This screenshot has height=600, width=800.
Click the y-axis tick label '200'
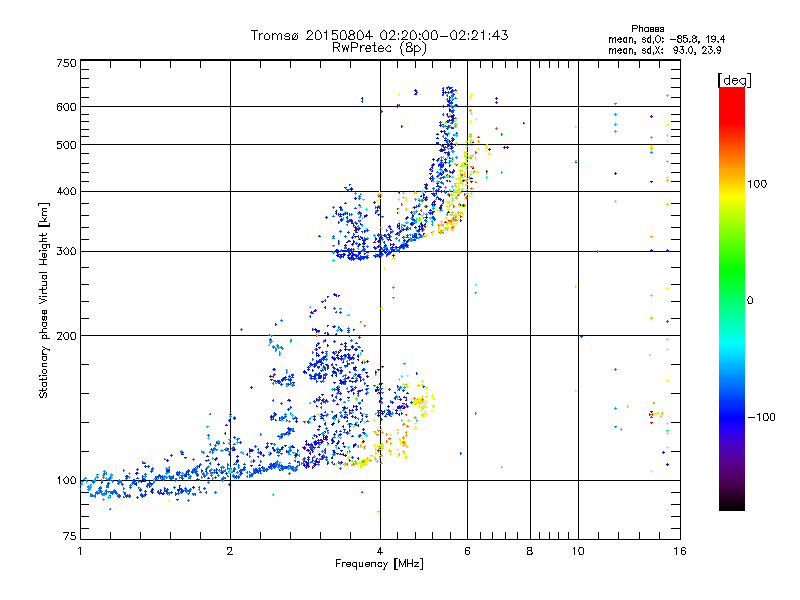coord(66,336)
